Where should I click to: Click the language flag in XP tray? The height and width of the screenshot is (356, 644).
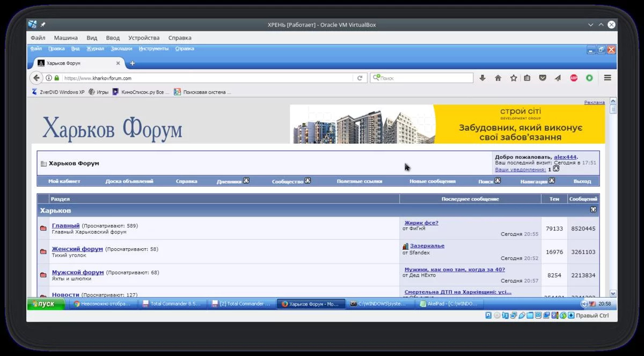click(x=592, y=304)
